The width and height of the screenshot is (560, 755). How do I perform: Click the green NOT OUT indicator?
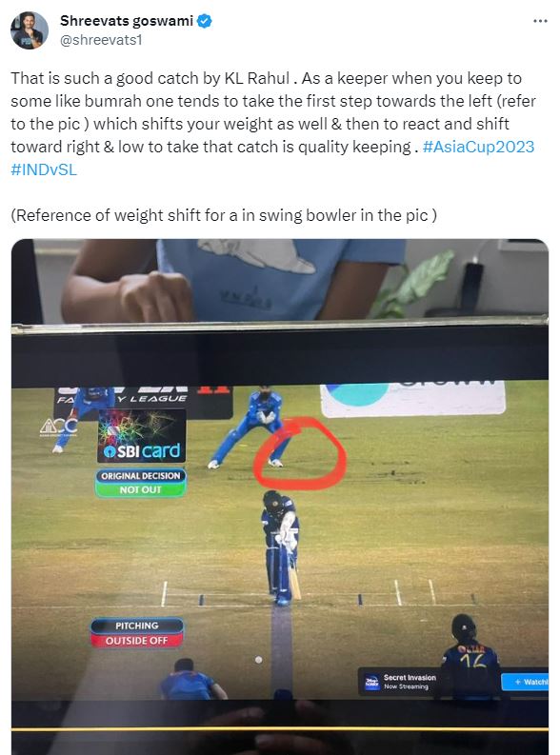141,489
